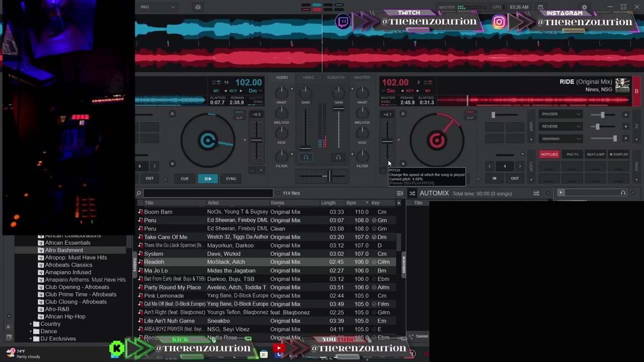Toggle left deck headphone cue
The width and height of the screenshot is (644, 362).
coord(305,157)
